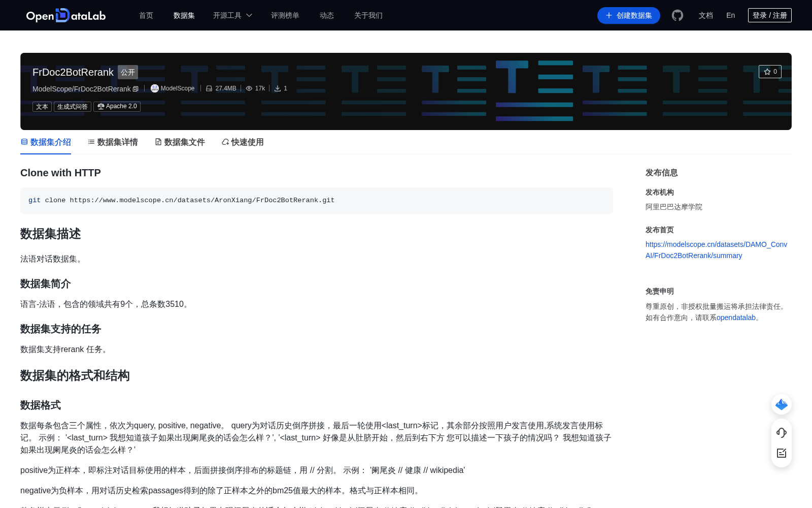Click the blue floating assistant icon
812x508 pixels.
click(x=782, y=404)
